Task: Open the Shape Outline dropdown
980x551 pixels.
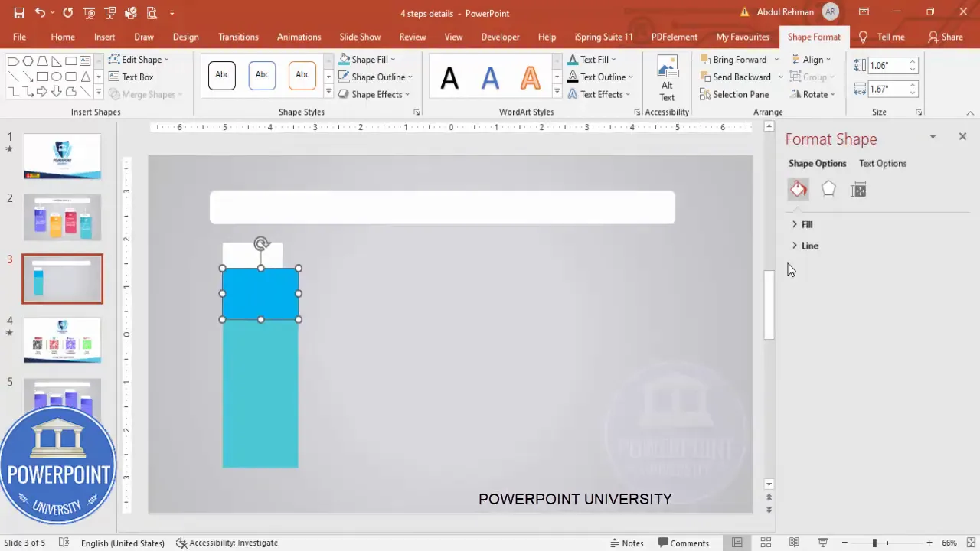Action: (375, 77)
